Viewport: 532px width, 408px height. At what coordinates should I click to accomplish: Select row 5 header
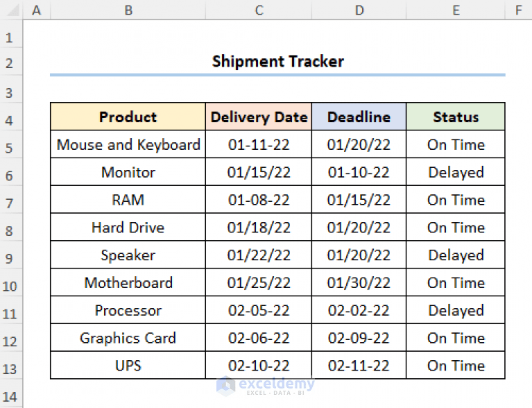click(x=10, y=148)
